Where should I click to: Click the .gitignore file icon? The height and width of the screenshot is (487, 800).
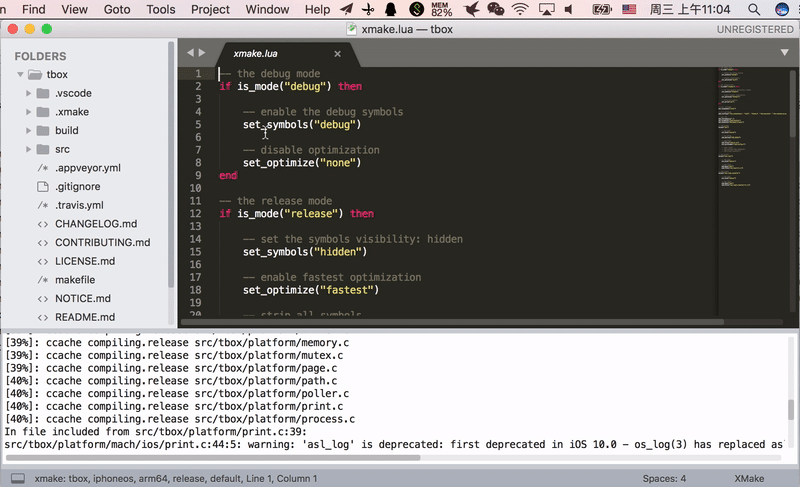(43, 187)
